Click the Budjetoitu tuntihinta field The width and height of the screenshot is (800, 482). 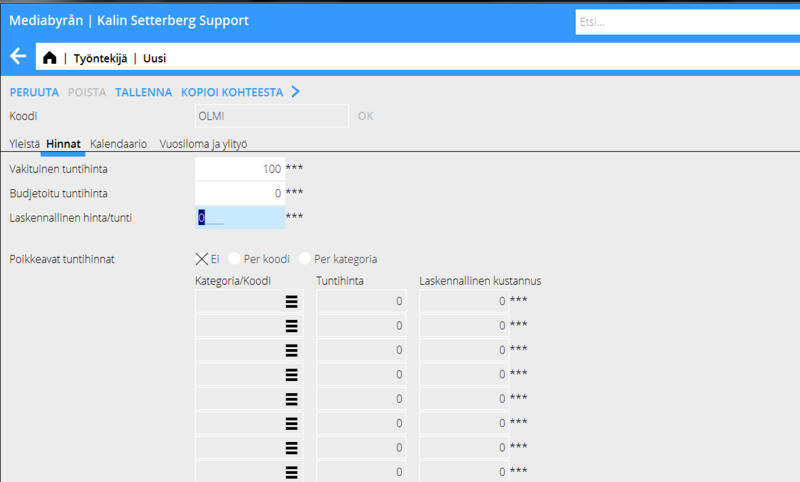point(240,193)
